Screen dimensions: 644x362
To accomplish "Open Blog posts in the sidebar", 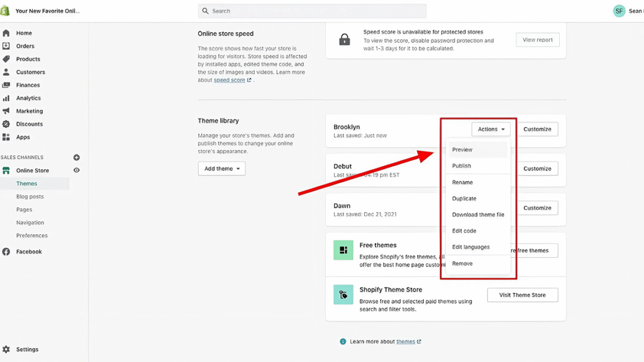I will (30, 197).
